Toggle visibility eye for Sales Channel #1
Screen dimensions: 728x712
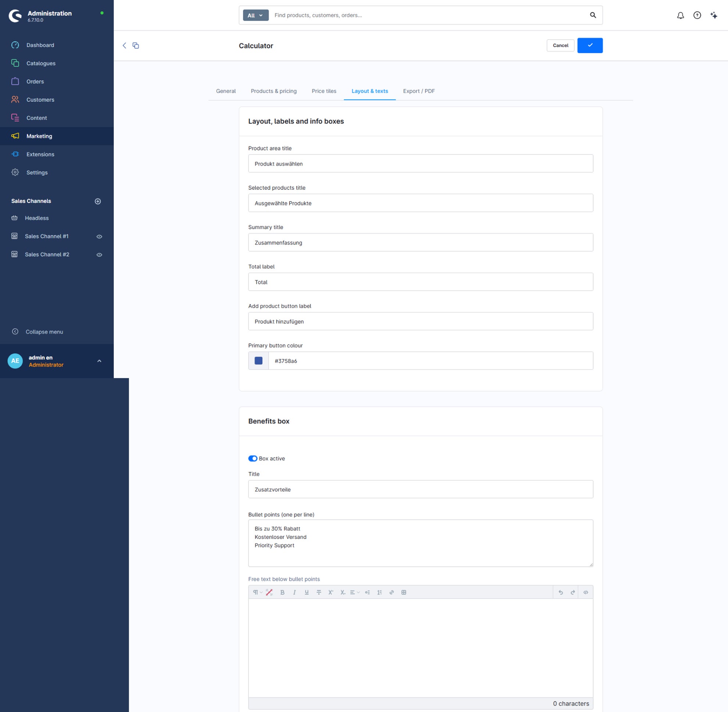pos(100,236)
